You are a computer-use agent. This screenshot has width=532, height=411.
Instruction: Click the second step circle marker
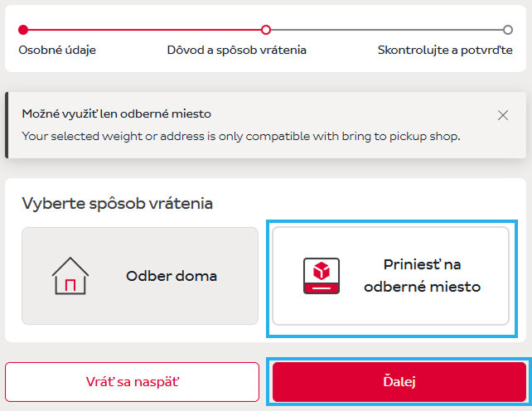[265, 30]
